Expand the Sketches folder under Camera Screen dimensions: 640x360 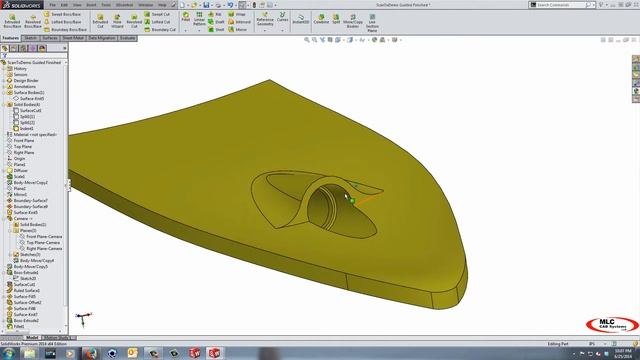10,254
